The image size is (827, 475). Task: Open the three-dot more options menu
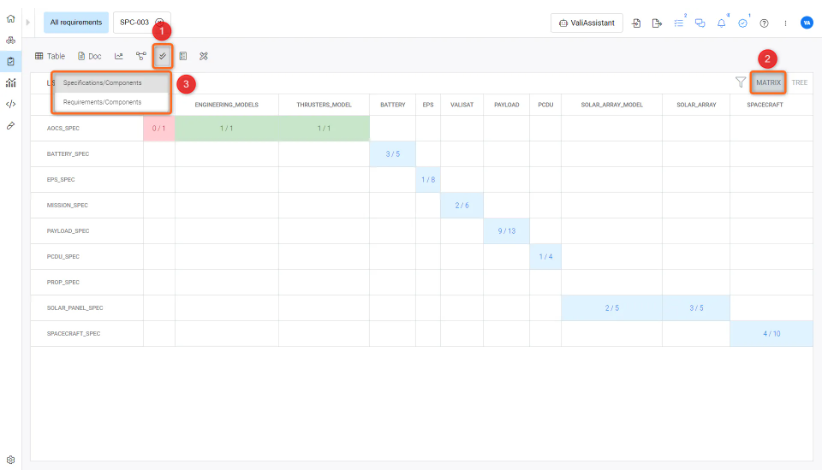click(x=785, y=23)
